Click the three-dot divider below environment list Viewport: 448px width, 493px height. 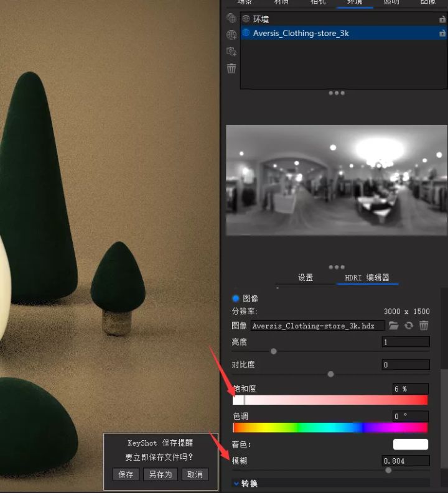[336, 93]
